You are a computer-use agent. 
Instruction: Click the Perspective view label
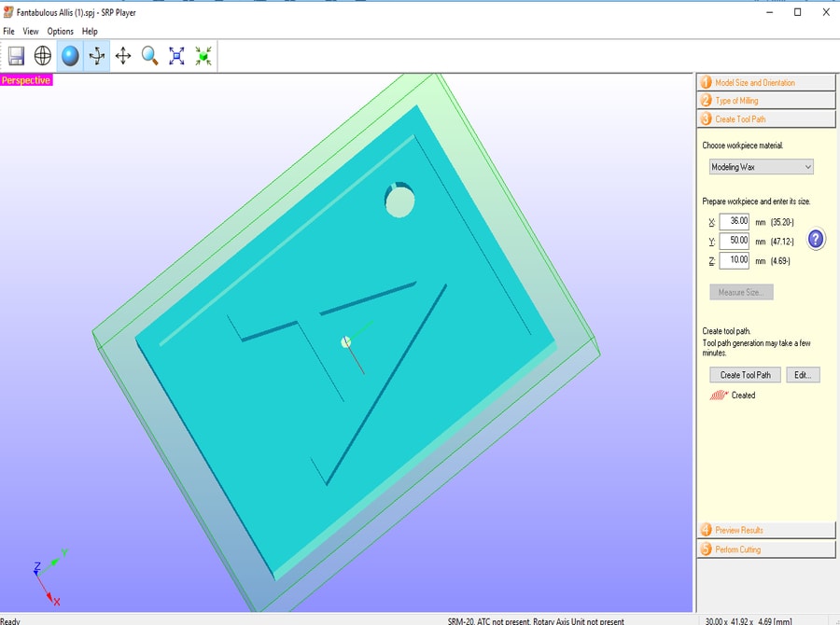pyautogui.click(x=26, y=80)
